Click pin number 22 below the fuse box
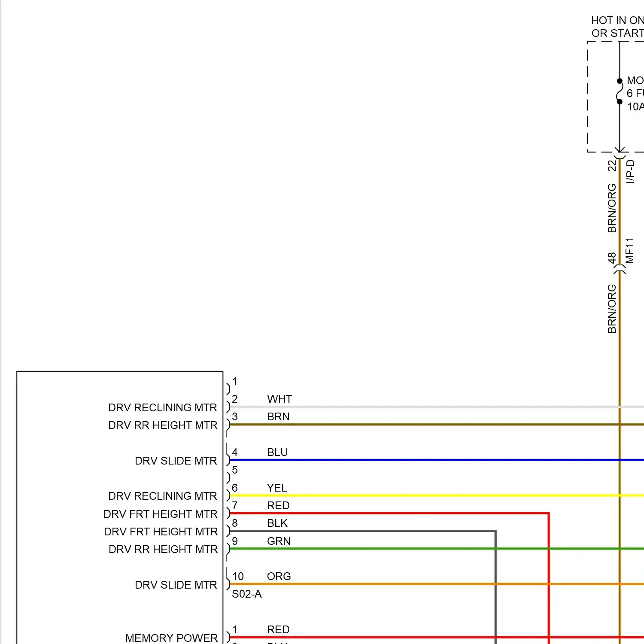The width and height of the screenshot is (644, 644). click(x=612, y=166)
